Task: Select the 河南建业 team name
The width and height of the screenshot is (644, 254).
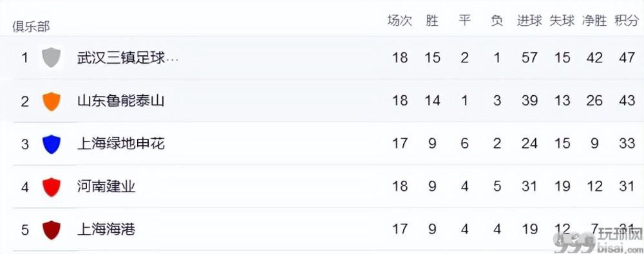Action: point(106,186)
